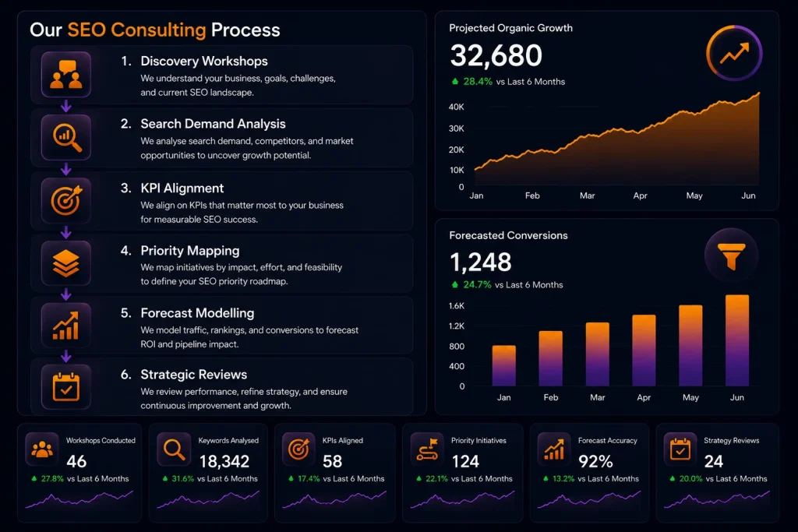This screenshot has height=532, width=798.
Task: Select the KPI Alignment step title
Action: click(182, 188)
